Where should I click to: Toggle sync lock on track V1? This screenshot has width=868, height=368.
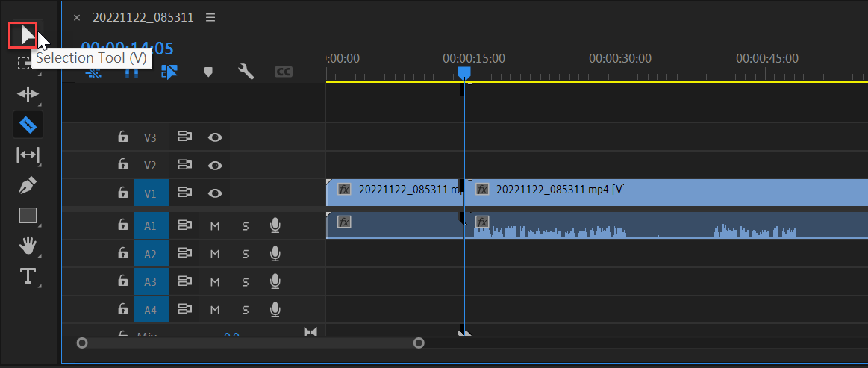[x=184, y=193]
